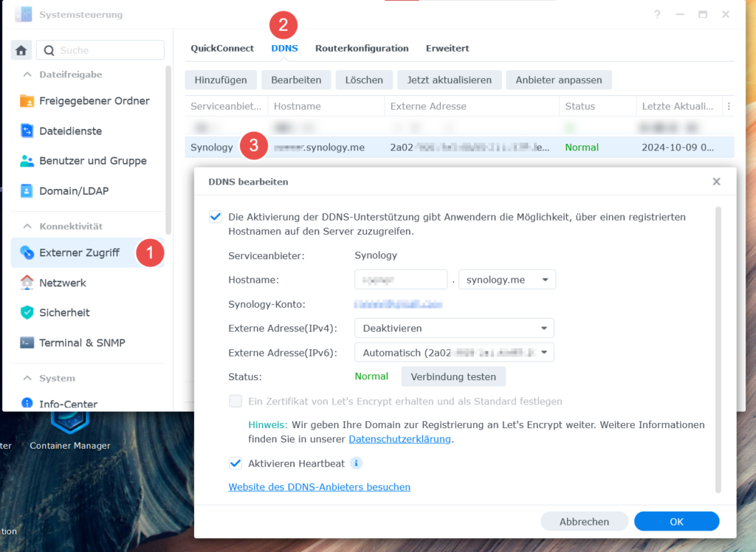
Task: Open the Externe Adresse(IPv6) dropdown
Action: pos(454,353)
